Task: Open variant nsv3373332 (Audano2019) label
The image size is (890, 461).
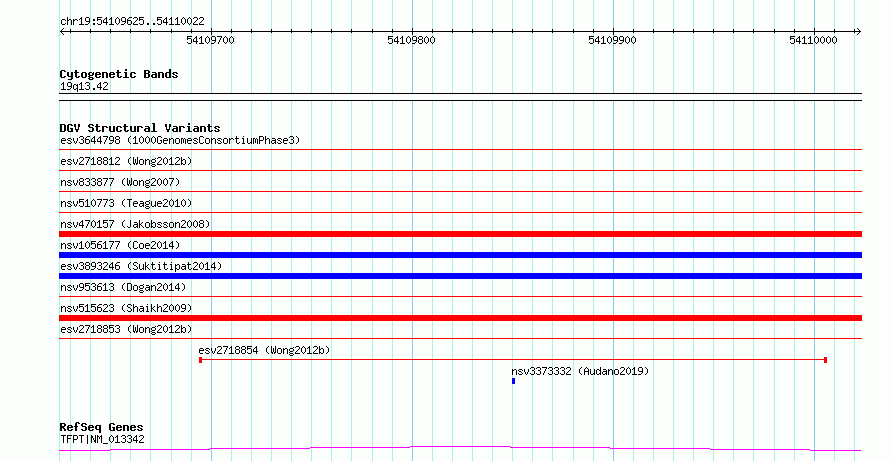Action: pos(580,371)
